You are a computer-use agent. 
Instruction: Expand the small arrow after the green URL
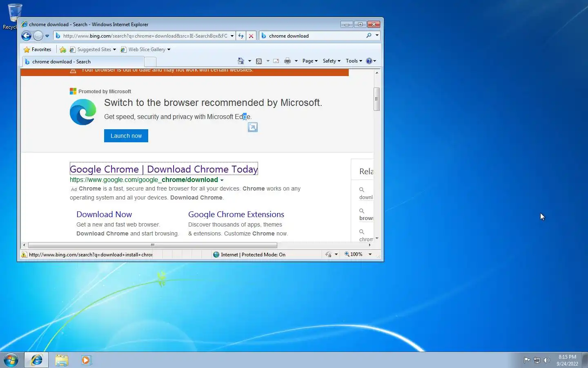point(222,180)
